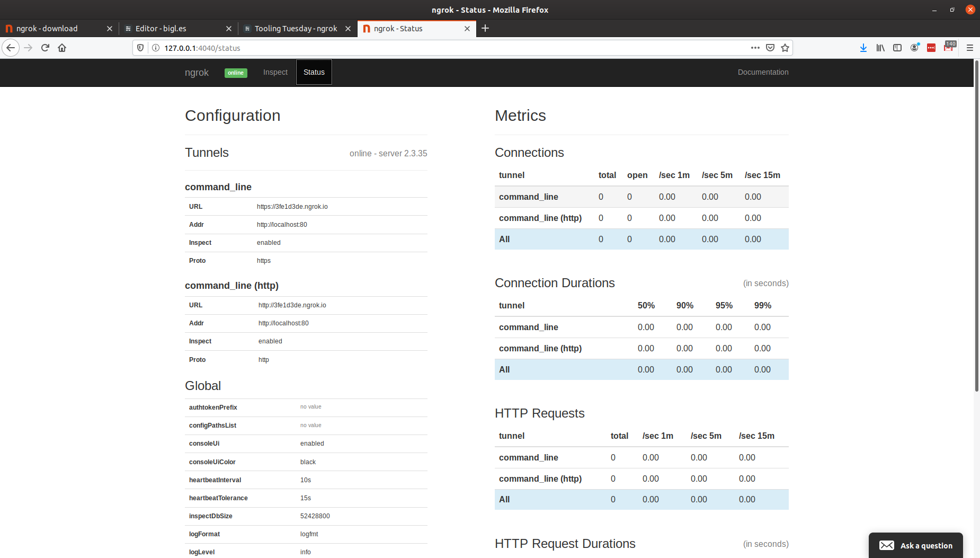Open the Gmail extension showing 140
Screen dimensions: 980x558
[949, 47]
